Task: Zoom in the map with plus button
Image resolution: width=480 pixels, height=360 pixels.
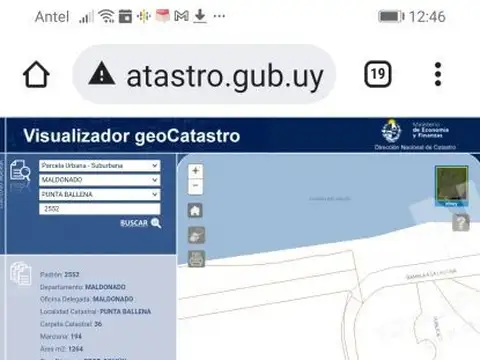Action: (195, 171)
